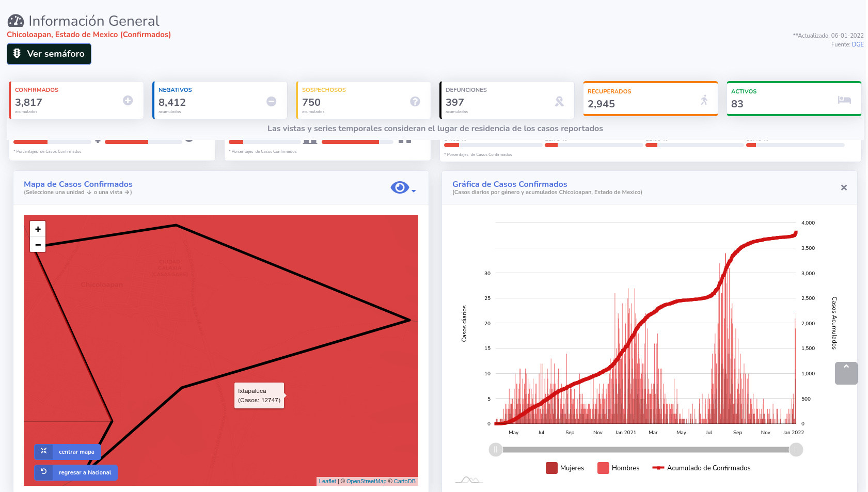Toggle the Mujeres legend series
868x492 pixels.
click(x=565, y=468)
